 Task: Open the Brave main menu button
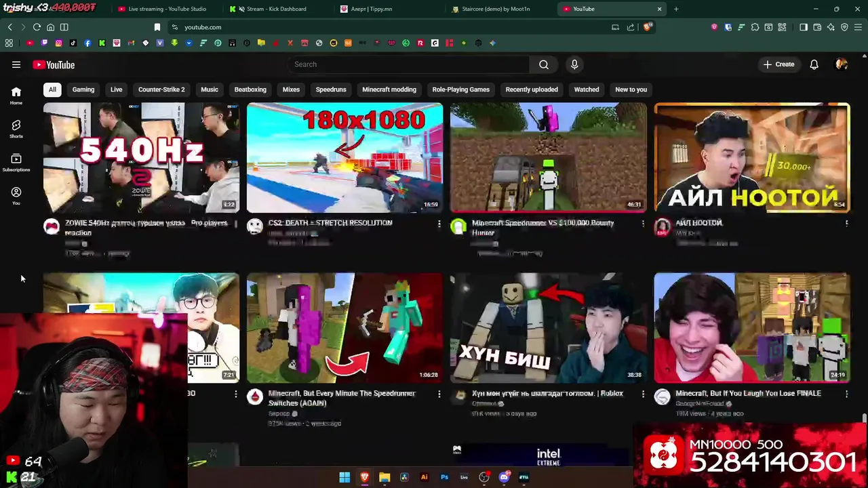pyautogui.click(x=859, y=27)
